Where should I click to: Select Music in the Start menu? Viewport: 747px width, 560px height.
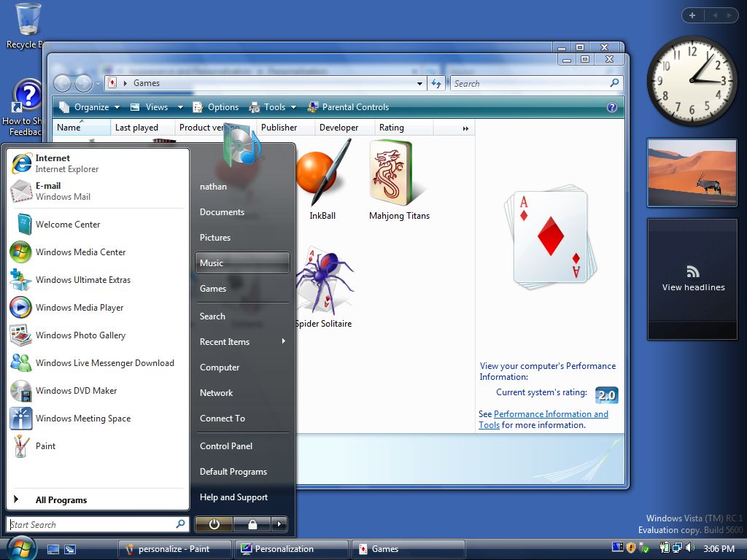point(242,262)
